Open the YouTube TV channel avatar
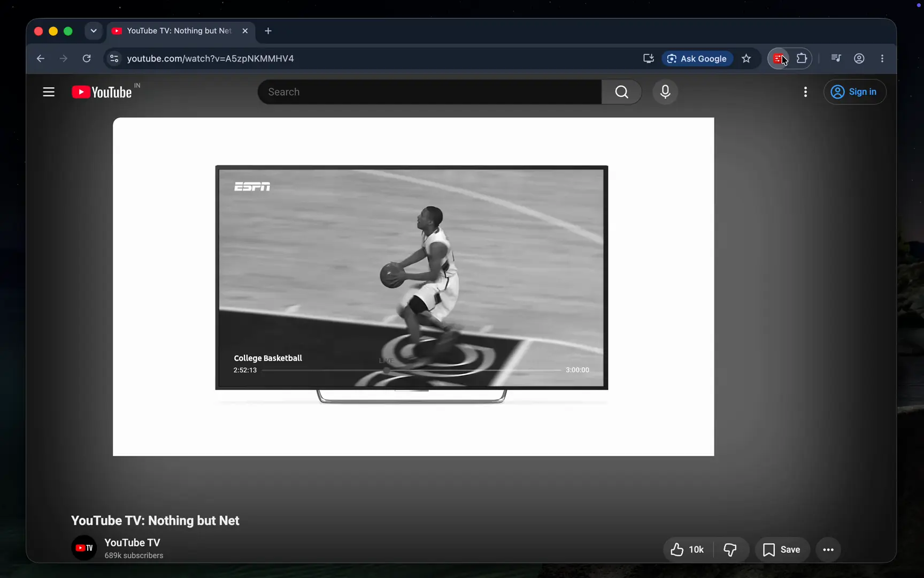Viewport: 924px width, 578px height. (x=84, y=548)
